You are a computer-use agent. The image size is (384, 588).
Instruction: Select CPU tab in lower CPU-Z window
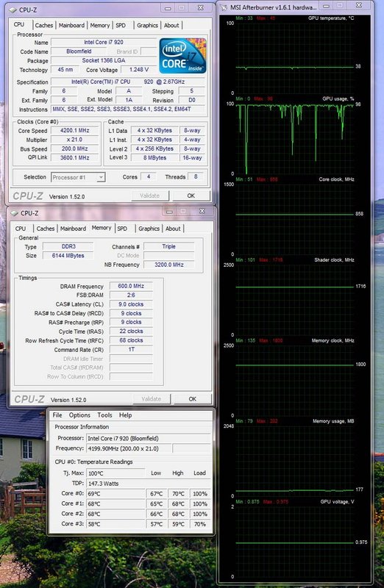coord(21,229)
